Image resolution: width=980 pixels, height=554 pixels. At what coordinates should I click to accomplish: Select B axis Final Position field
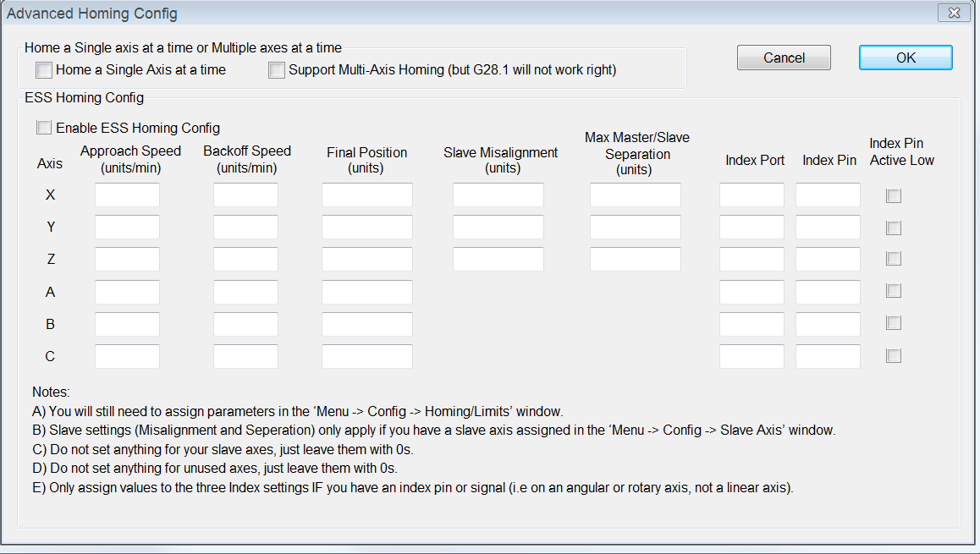(x=366, y=324)
